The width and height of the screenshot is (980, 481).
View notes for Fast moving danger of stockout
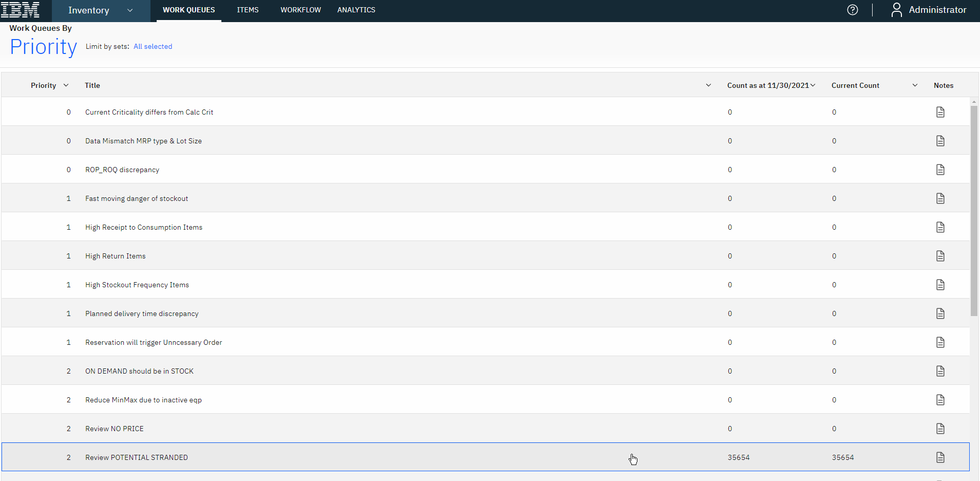coord(940,198)
